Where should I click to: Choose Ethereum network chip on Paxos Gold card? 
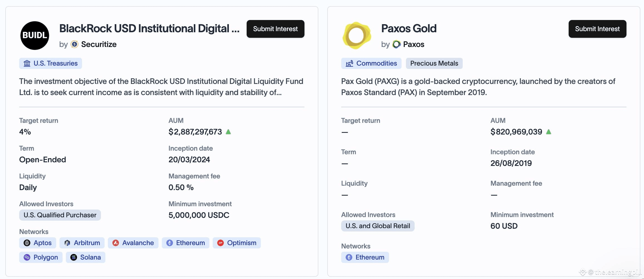coord(365,257)
